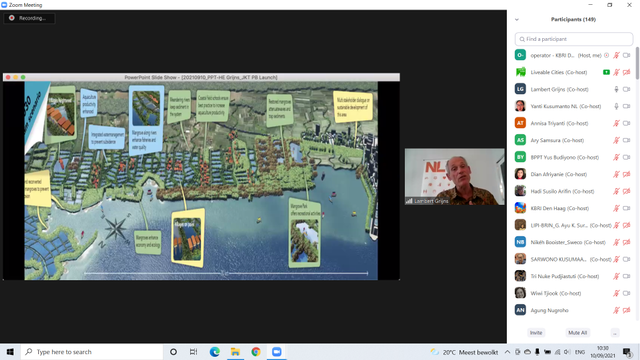The image size is (640, 360).
Task: Open the notification center icon
Action: (627, 352)
